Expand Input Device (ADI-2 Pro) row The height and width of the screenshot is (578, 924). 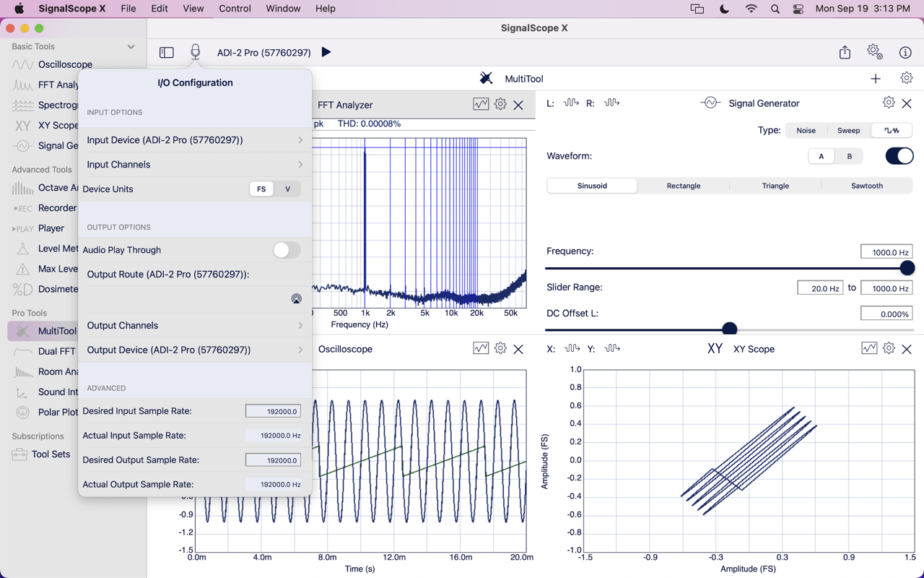point(195,140)
